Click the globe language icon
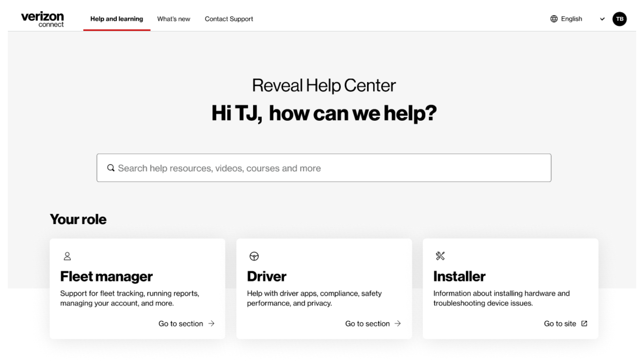 click(554, 19)
